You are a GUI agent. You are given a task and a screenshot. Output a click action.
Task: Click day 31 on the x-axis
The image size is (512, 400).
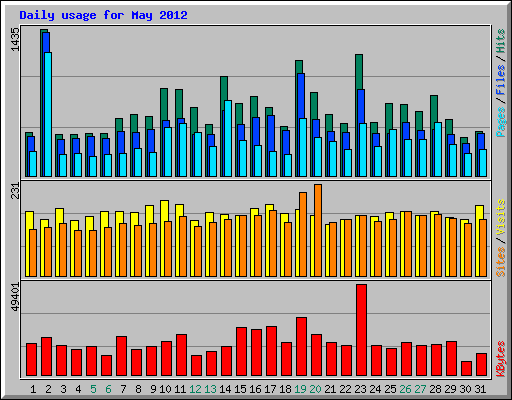pyautogui.click(x=480, y=389)
